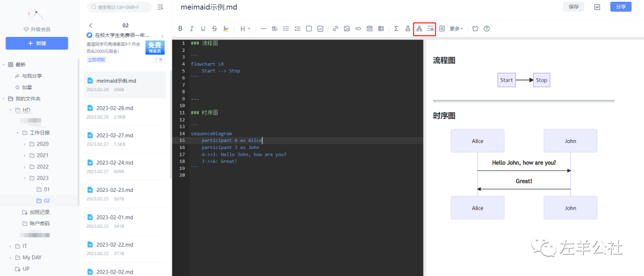The image size is (644, 276).
Task: Collapse the 2023 folder arrow
Action: pos(25,178)
